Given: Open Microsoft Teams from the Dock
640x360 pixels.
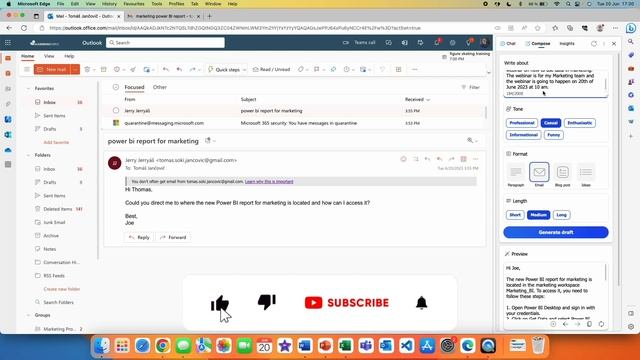Looking at the screenshot, I should click(x=366, y=346).
